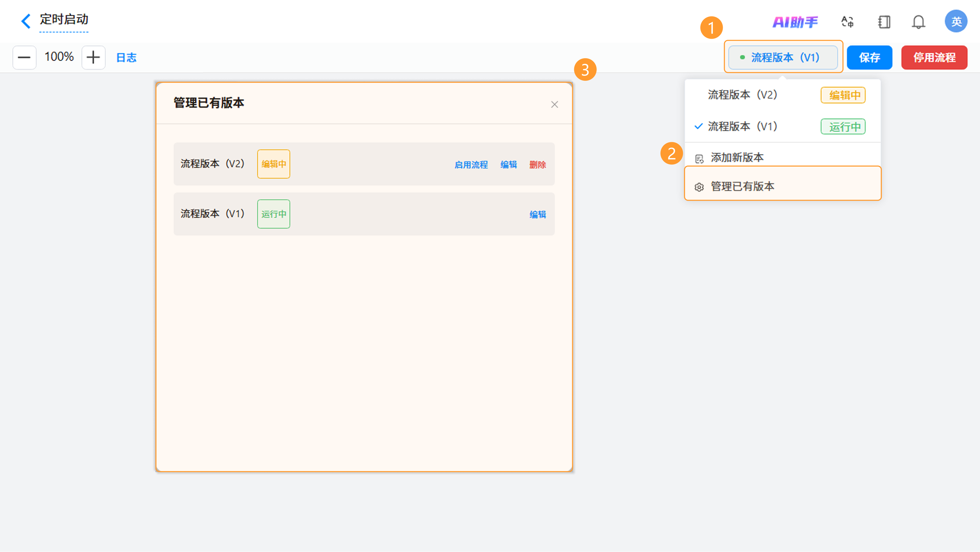Click 流程版本 (V1) row name in dialog
Image resolution: width=980 pixels, height=552 pixels.
coord(212,214)
